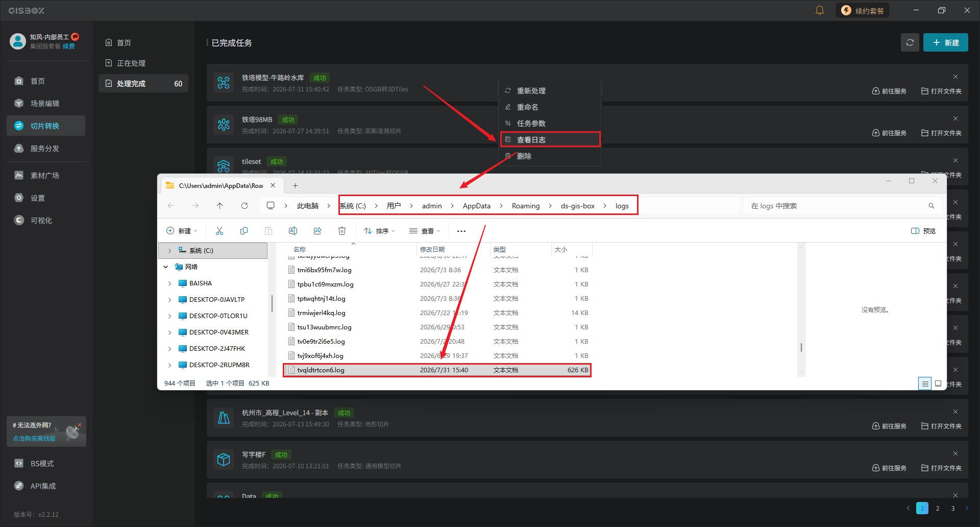
Task: Open the 查看 view dropdown
Action: 425,231
